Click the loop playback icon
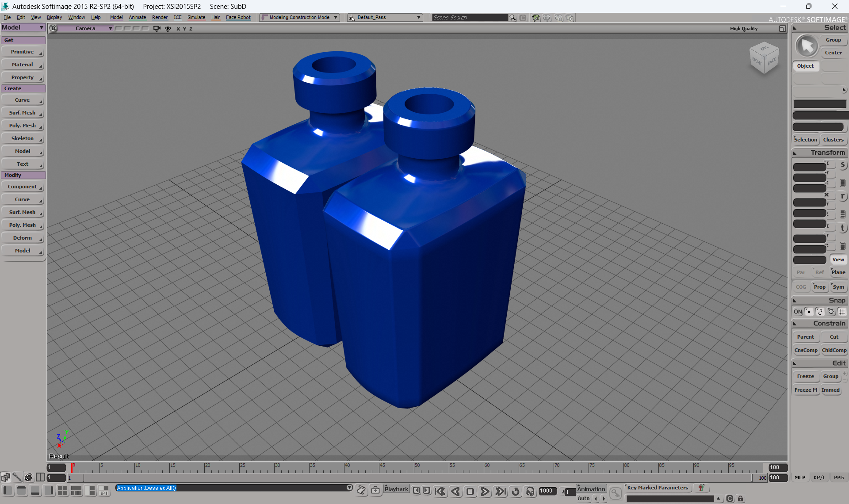Viewport: 849px width, 504px height. click(515, 491)
